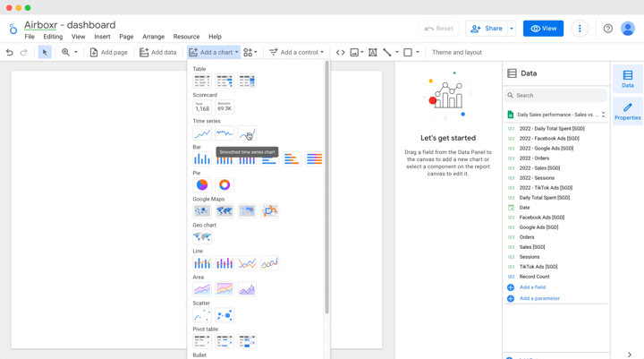Click the Airboxr - dashboard title

pyautogui.click(x=70, y=25)
